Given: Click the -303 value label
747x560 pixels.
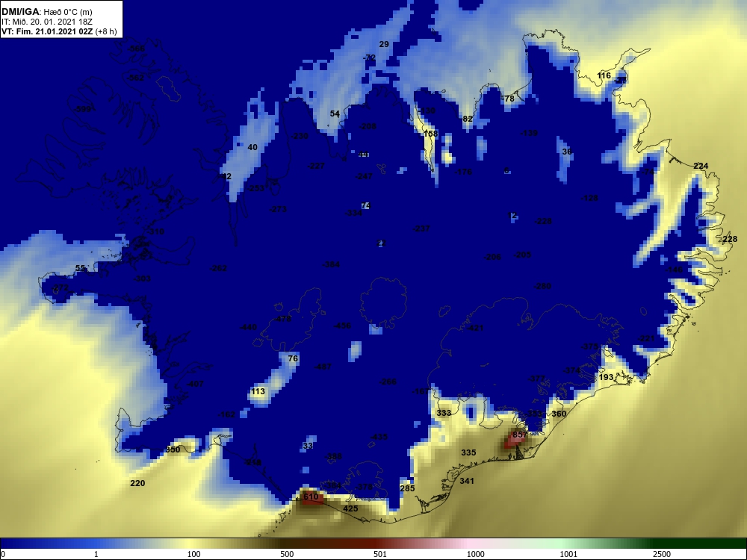Looking at the screenshot, I should [x=142, y=279].
